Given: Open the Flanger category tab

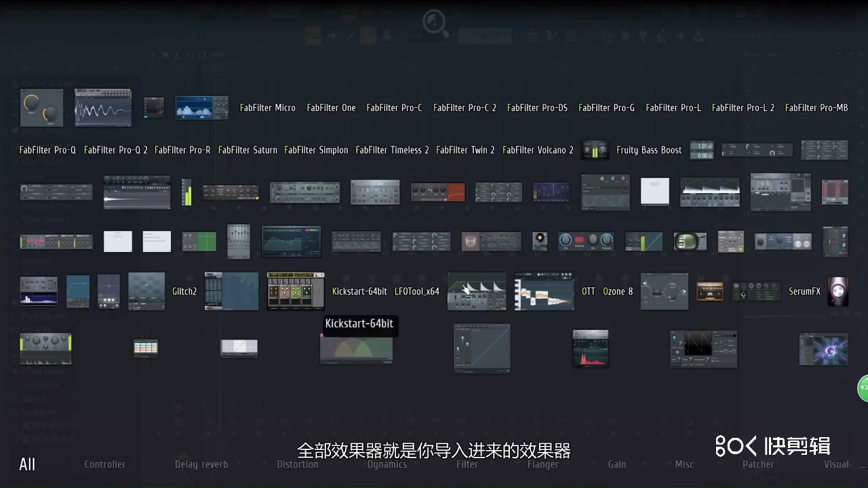Looking at the screenshot, I should coord(543,464).
